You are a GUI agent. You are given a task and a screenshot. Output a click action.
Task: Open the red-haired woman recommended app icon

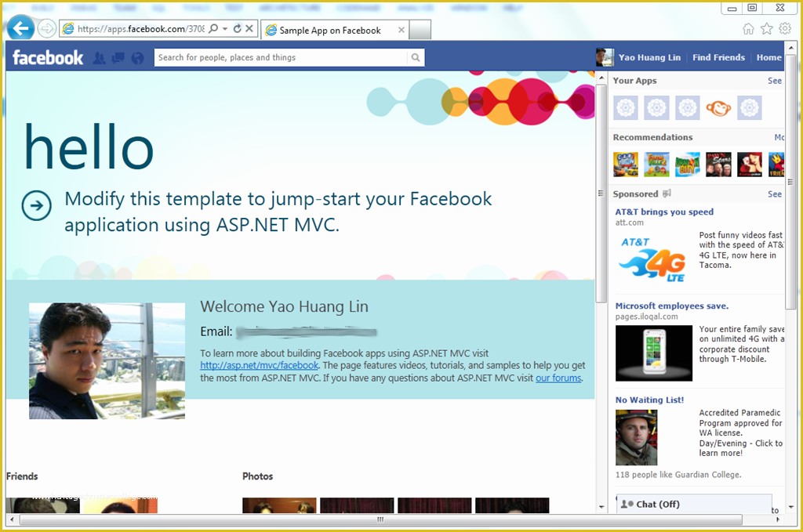(x=749, y=165)
